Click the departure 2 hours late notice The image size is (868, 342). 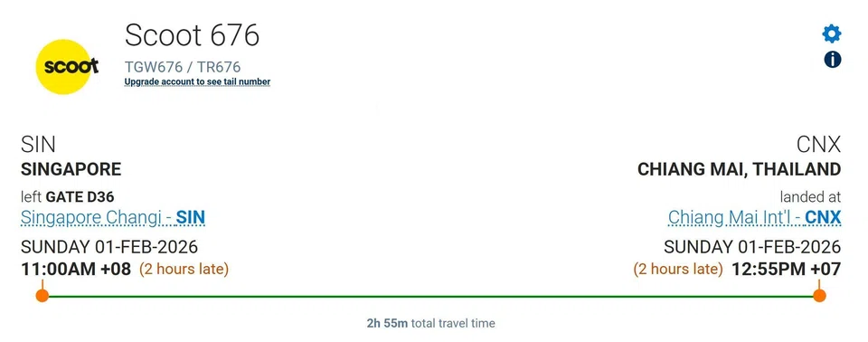[184, 270]
